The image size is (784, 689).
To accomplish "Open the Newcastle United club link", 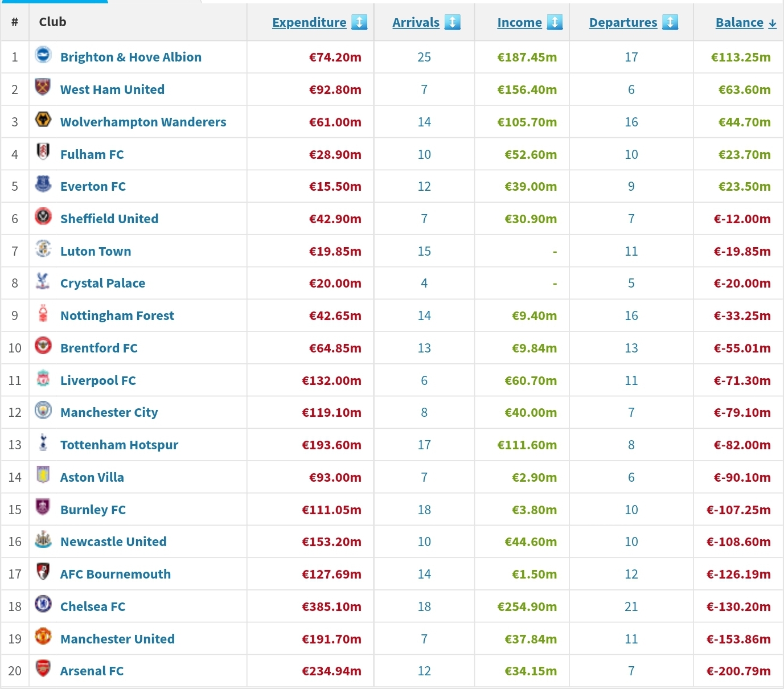I will [x=113, y=542].
